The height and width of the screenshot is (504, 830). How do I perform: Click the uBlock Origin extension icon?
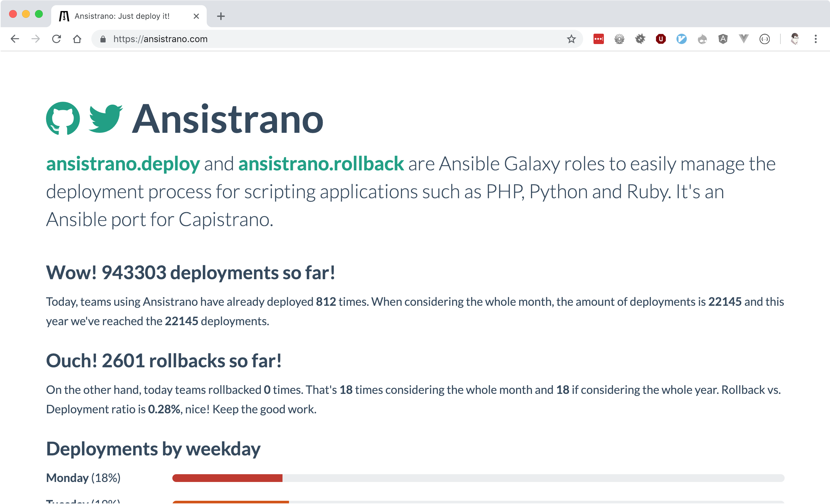click(x=661, y=39)
